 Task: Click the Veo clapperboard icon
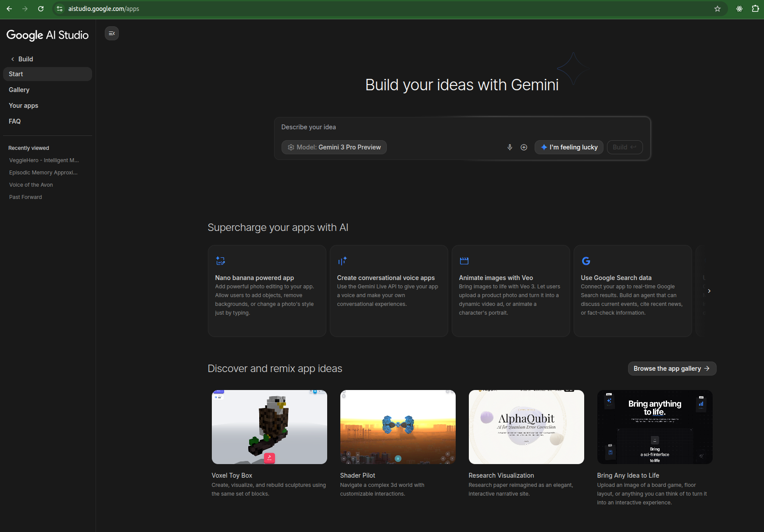click(464, 261)
